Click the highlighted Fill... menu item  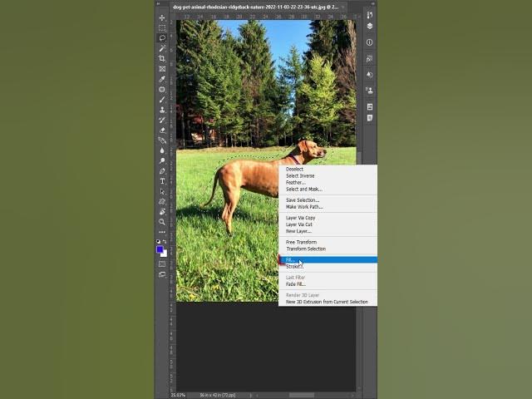coord(328,260)
